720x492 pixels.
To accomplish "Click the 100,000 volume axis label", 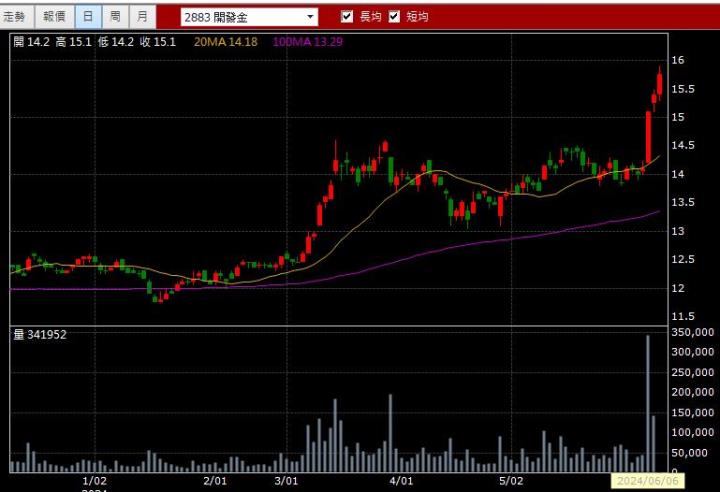I will coord(692,433).
